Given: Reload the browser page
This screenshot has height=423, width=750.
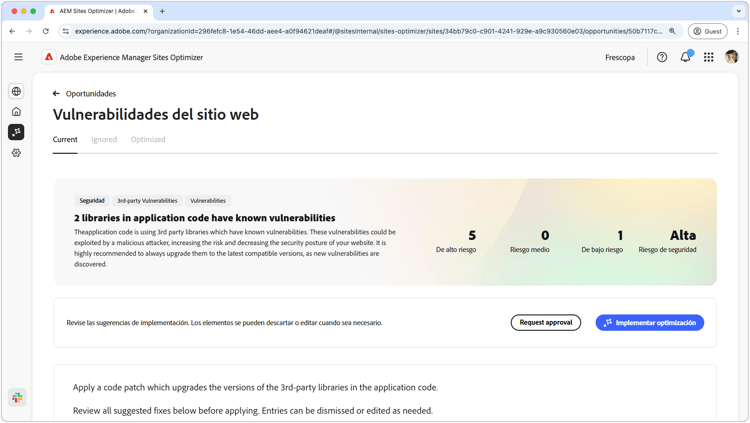Looking at the screenshot, I should pos(45,31).
